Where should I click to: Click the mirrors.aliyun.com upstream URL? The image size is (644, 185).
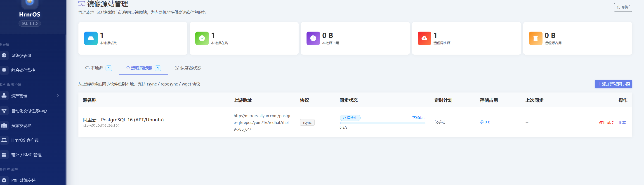click(262, 122)
